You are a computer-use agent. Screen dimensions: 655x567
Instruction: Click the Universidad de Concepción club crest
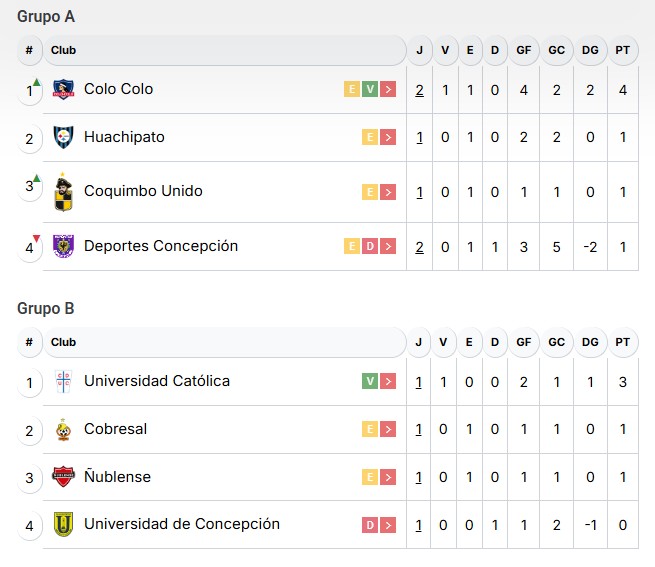tap(64, 524)
